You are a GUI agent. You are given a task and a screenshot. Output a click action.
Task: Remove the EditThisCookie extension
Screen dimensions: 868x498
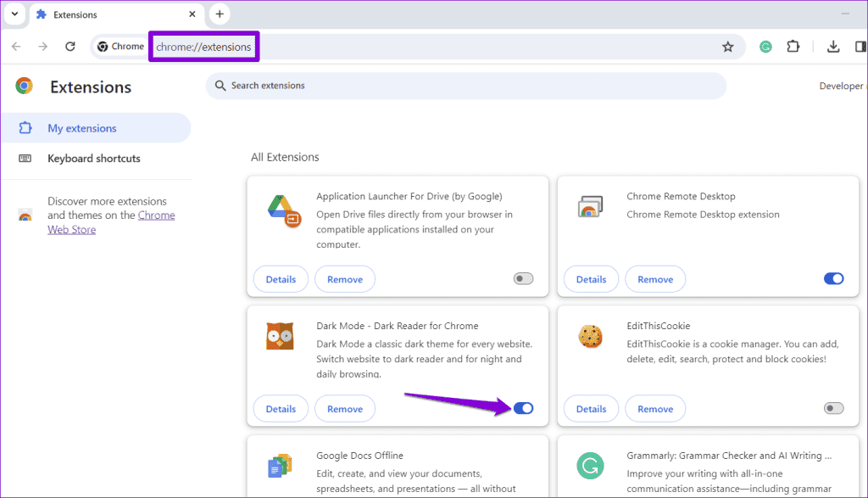tap(655, 409)
